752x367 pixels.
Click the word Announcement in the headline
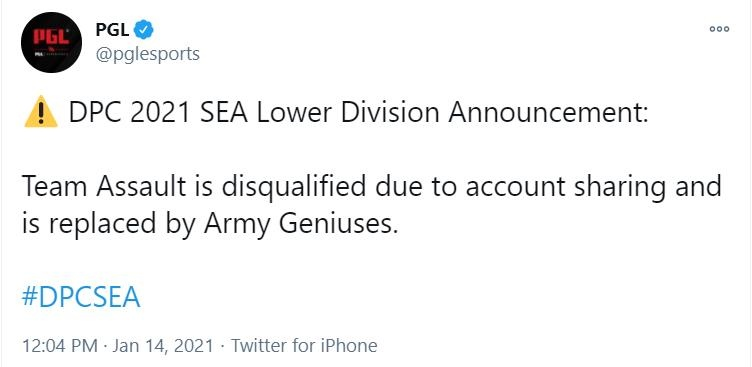(x=547, y=112)
